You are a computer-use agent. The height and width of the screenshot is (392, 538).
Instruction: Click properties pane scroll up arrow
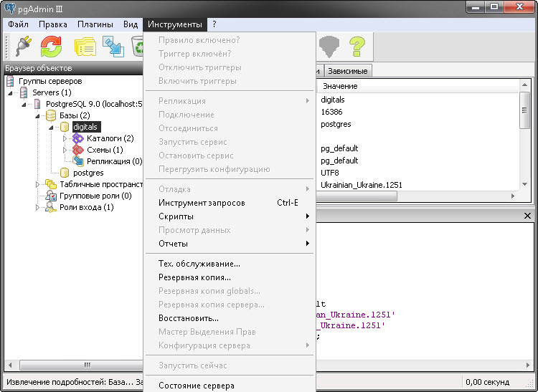click(524, 85)
